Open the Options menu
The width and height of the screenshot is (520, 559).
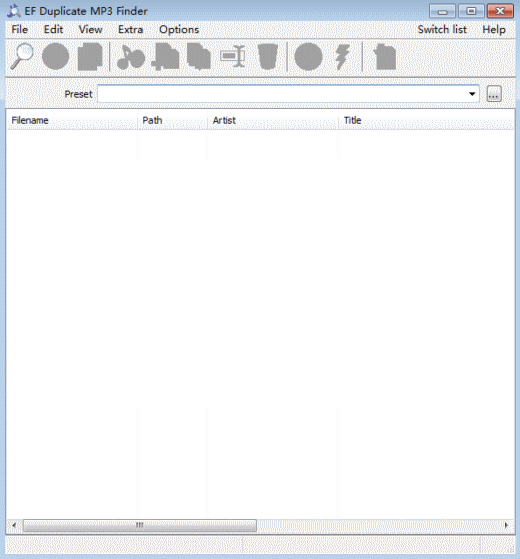point(179,29)
